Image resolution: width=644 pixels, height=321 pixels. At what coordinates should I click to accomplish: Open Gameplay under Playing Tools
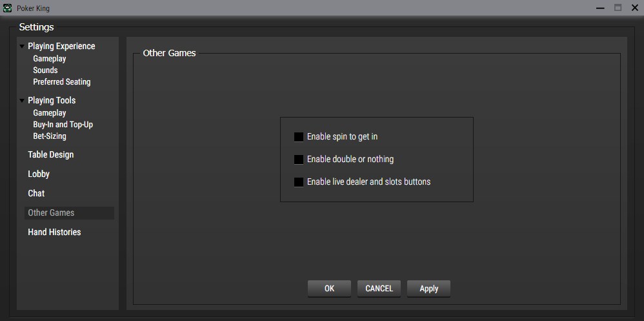tap(50, 113)
